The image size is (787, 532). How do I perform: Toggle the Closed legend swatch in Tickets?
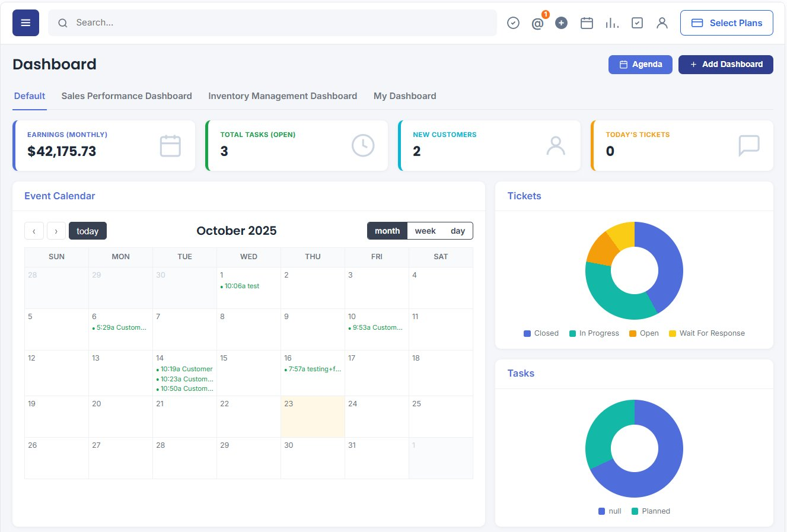click(527, 333)
